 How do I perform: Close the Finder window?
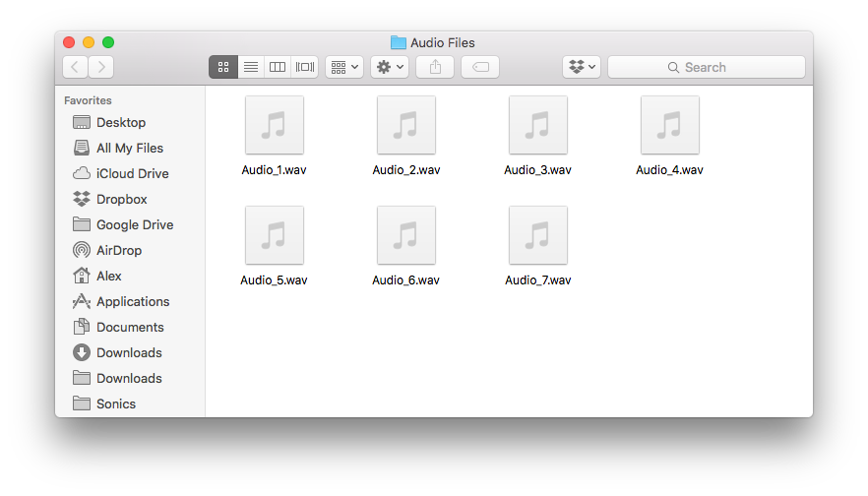(x=69, y=42)
